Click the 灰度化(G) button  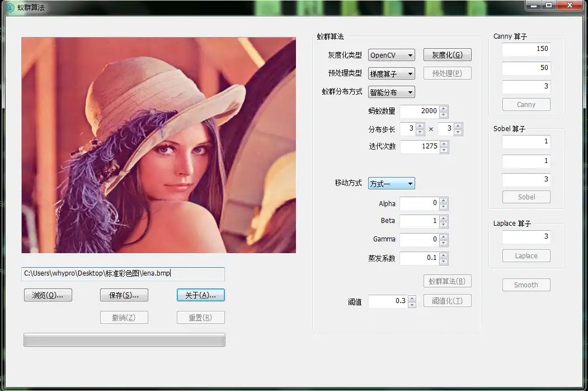click(447, 55)
